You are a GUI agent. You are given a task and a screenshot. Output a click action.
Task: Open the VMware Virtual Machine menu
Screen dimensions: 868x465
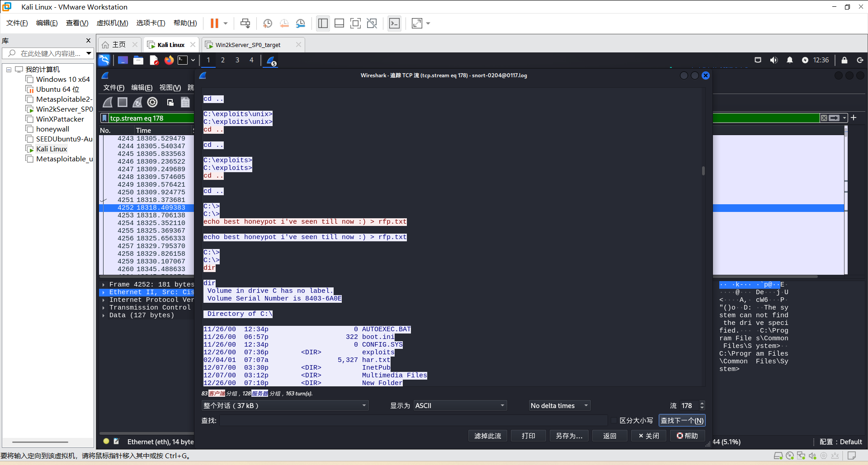112,23
